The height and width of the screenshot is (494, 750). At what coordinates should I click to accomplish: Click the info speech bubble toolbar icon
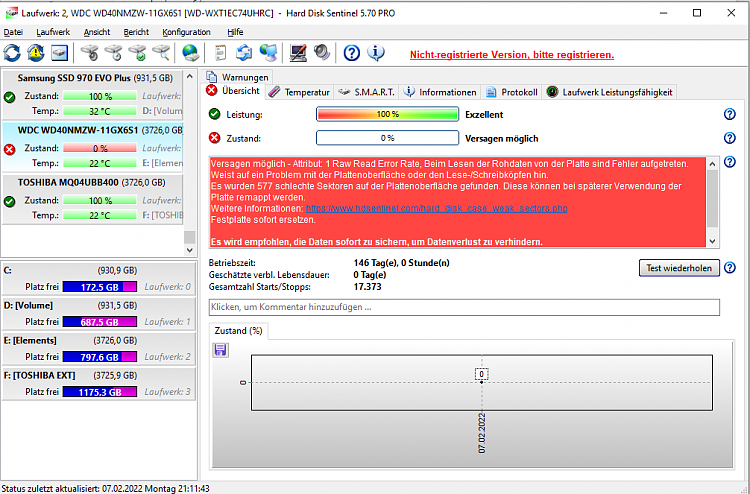(x=375, y=53)
